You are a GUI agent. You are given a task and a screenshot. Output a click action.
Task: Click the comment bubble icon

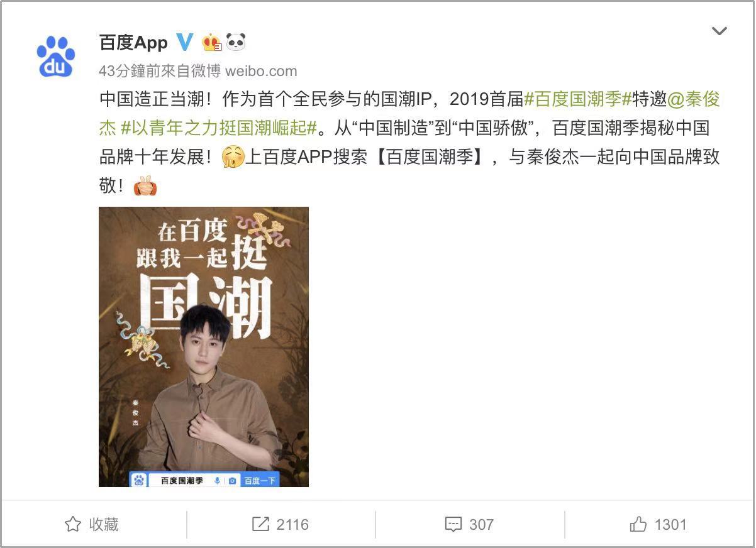click(453, 525)
